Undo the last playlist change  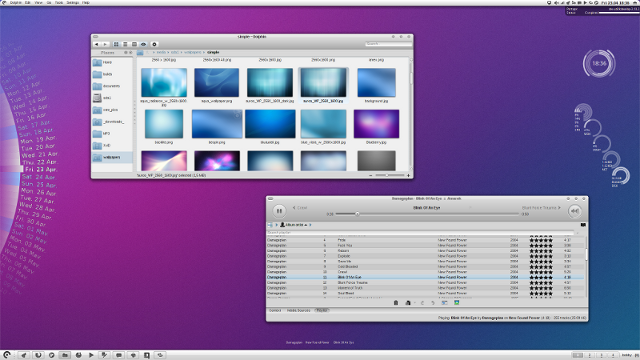pyautogui.click(x=422, y=303)
